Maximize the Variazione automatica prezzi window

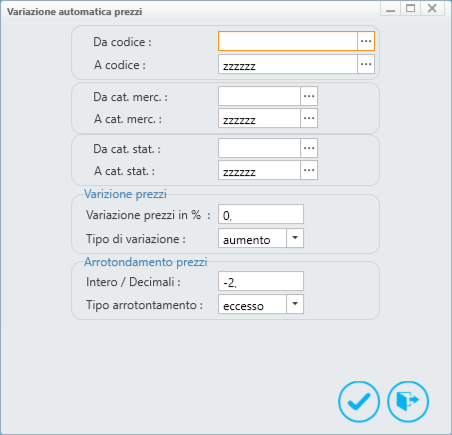coord(411,8)
